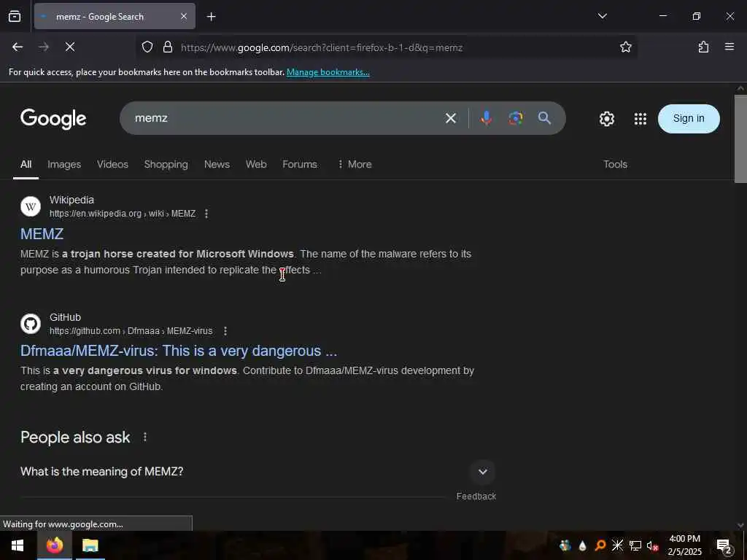Screen dimensions: 747x560
Task: Click the address bar URL
Action: 322,47
